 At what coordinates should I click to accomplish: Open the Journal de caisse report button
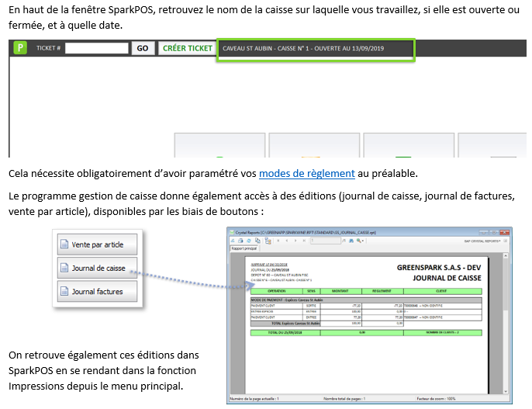(x=95, y=268)
